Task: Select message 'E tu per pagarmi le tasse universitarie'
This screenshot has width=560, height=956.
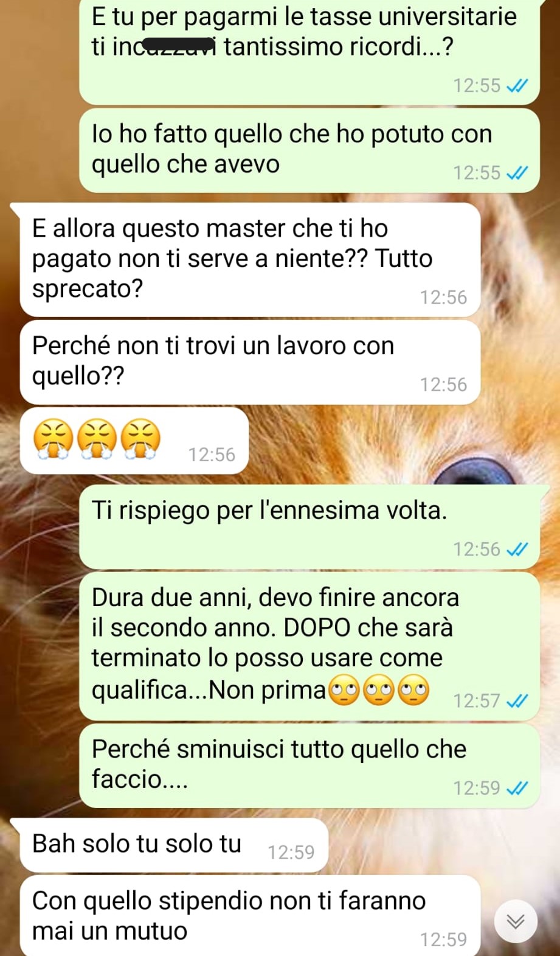Action: (x=309, y=52)
